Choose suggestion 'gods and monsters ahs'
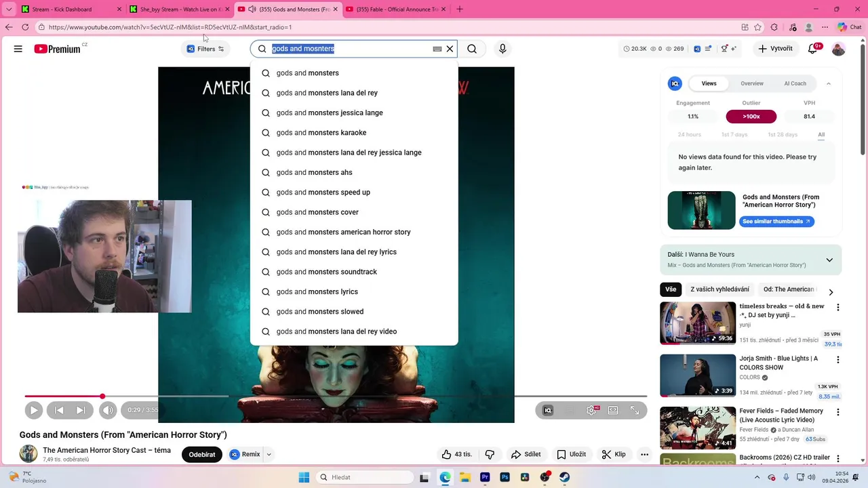The width and height of the screenshot is (868, 488). click(354, 172)
